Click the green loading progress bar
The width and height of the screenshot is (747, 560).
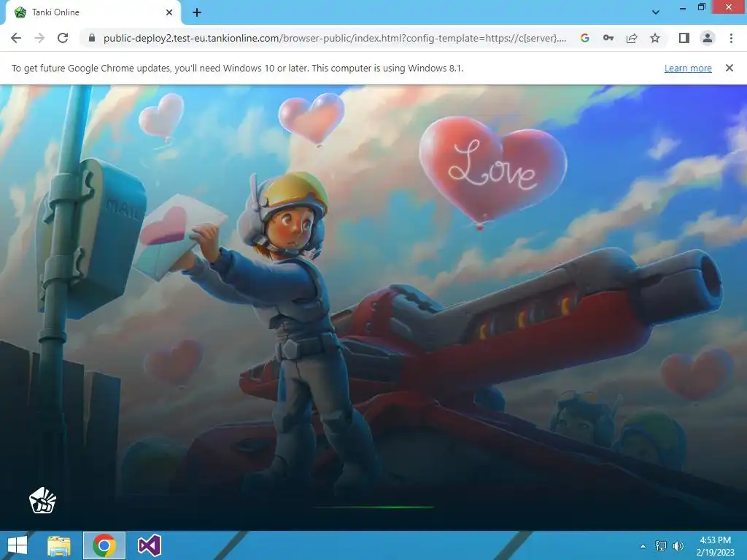click(374, 507)
